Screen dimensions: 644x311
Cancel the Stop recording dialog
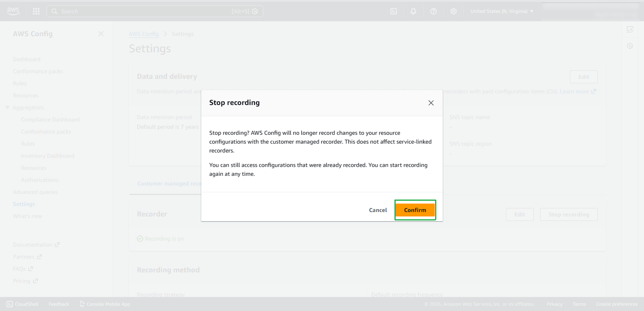point(378,210)
